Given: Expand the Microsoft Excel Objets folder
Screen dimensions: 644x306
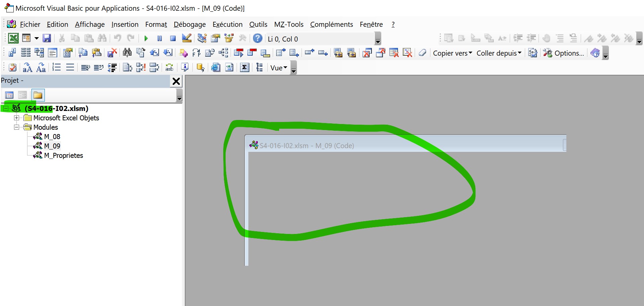Looking at the screenshot, I should pos(16,118).
